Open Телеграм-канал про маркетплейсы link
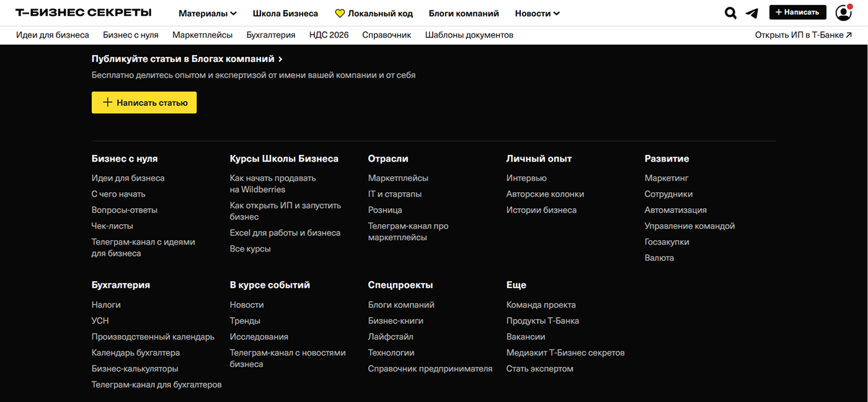The image size is (868, 402). (x=408, y=232)
